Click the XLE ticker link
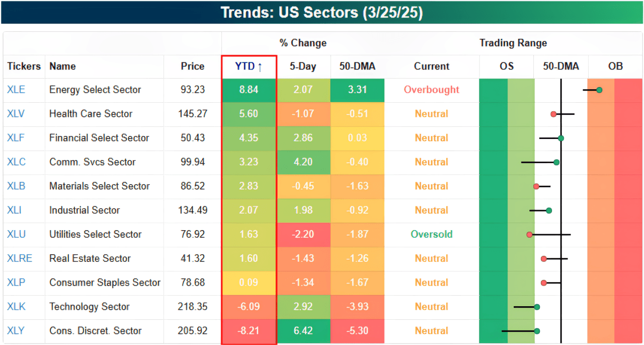The height and width of the screenshot is (345, 644). 16,90
